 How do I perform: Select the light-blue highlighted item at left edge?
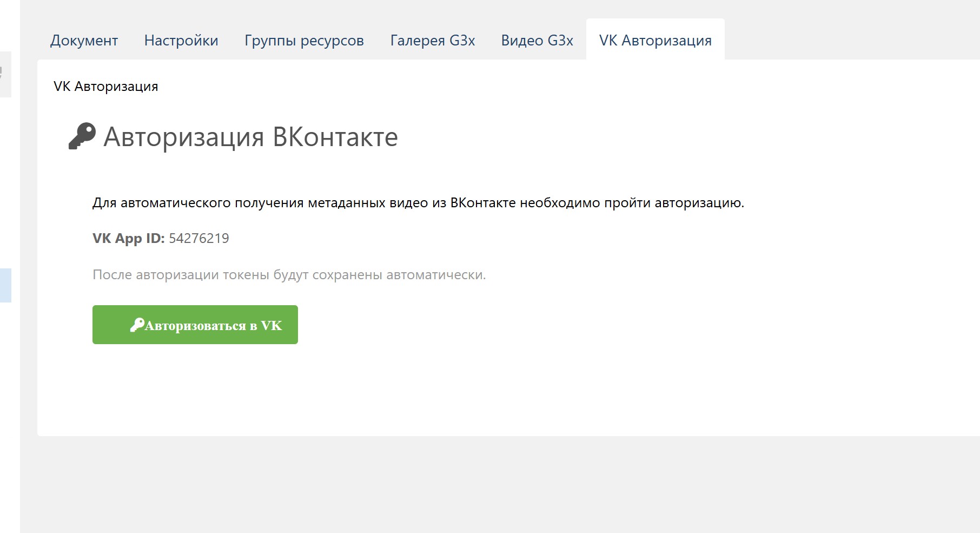[5, 285]
